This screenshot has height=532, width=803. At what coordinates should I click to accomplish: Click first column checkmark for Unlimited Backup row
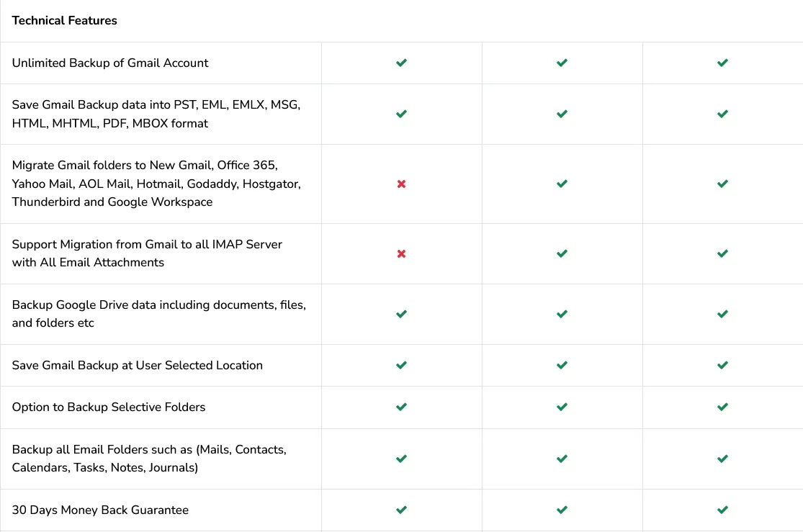(x=402, y=63)
